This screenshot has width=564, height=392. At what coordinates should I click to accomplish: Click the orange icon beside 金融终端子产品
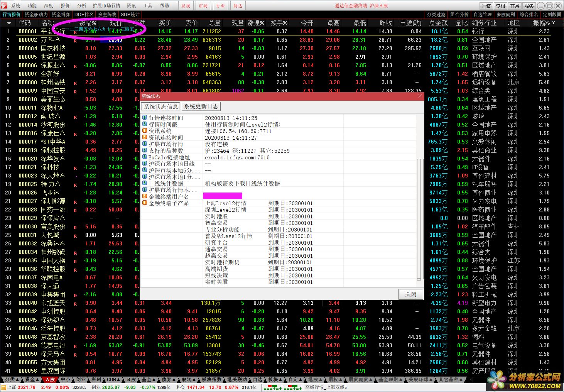[145, 203]
